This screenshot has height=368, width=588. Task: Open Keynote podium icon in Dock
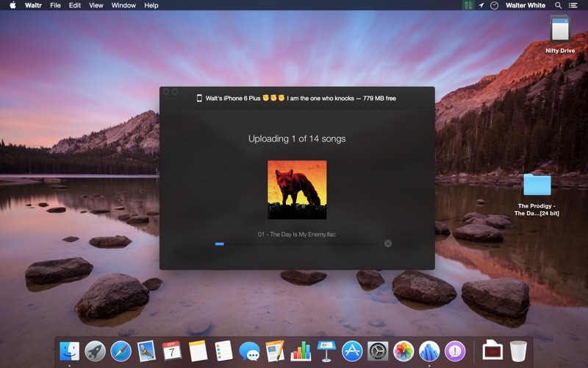click(x=326, y=352)
